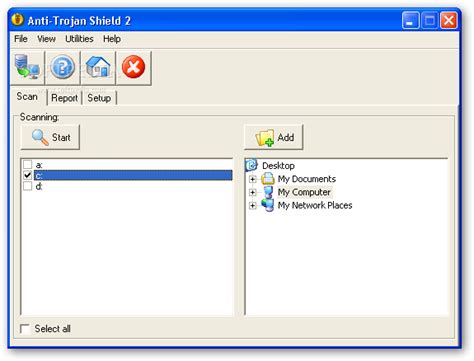Click the My Computer icon in tree
The height and width of the screenshot is (361, 474).
[268, 192]
